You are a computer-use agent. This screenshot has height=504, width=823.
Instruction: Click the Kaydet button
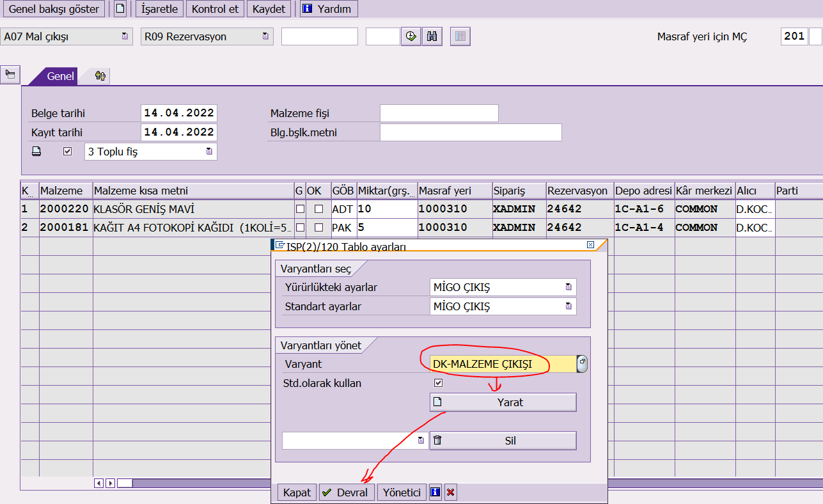(x=269, y=9)
